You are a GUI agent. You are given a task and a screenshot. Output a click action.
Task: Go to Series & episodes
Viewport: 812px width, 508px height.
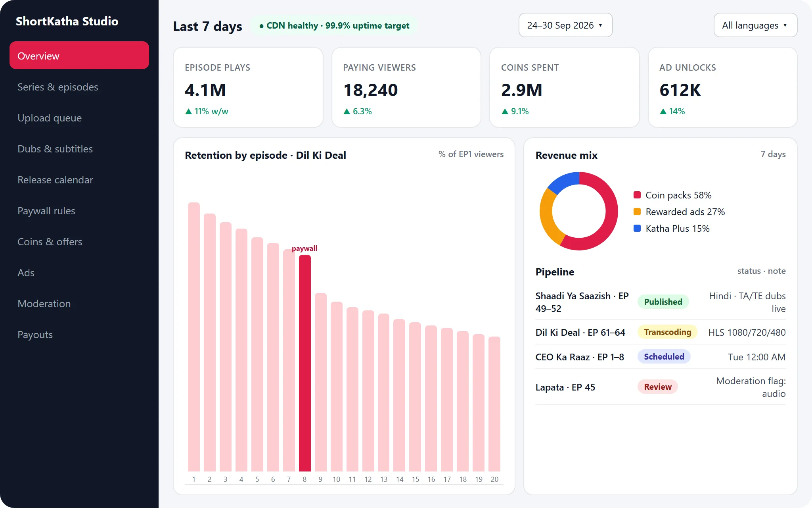pos(79,87)
